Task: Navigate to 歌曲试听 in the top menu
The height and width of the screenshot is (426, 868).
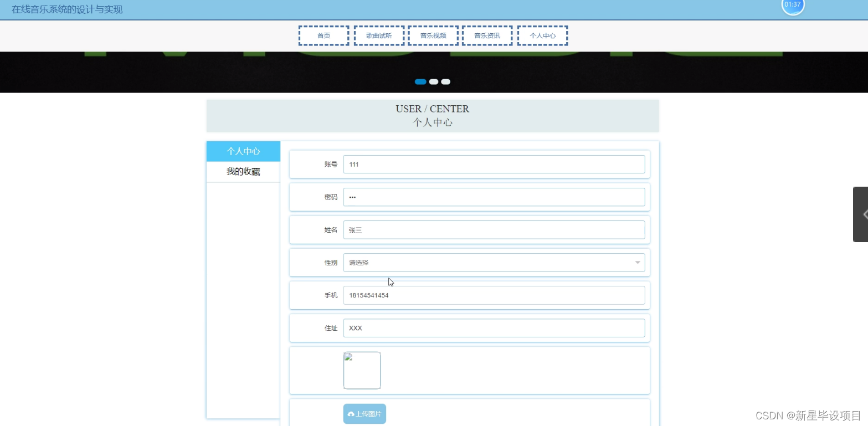Action: (378, 35)
